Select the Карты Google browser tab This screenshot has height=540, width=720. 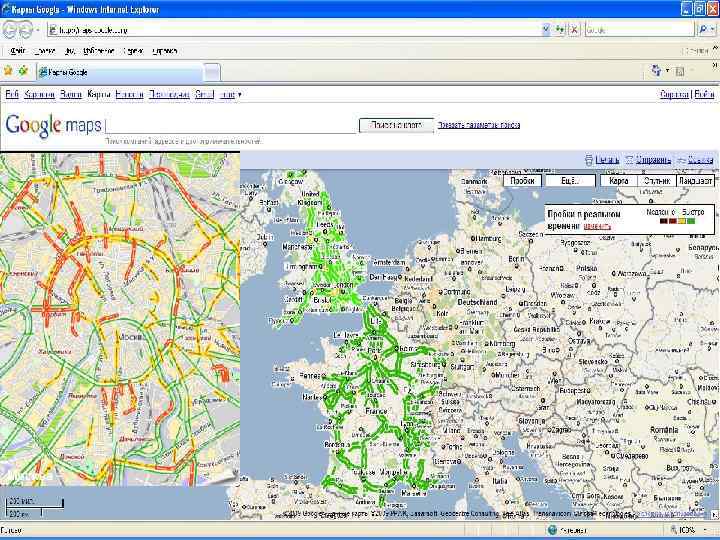coord(118,72)
